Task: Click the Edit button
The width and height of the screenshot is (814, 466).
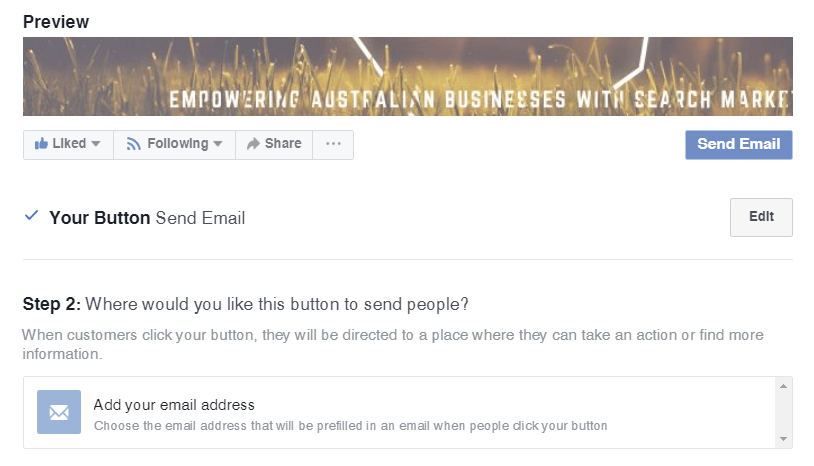Action: pyautogui.click(x=761, y=217)
